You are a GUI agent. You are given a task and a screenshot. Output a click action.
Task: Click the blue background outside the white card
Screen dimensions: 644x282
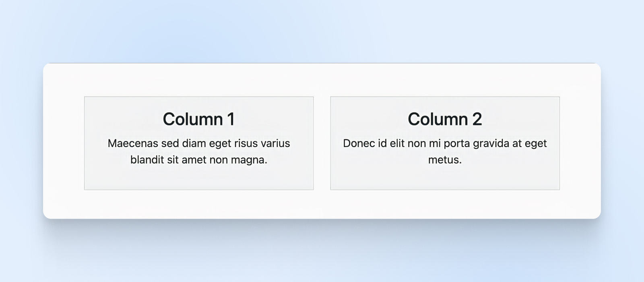tap(322, 28)
